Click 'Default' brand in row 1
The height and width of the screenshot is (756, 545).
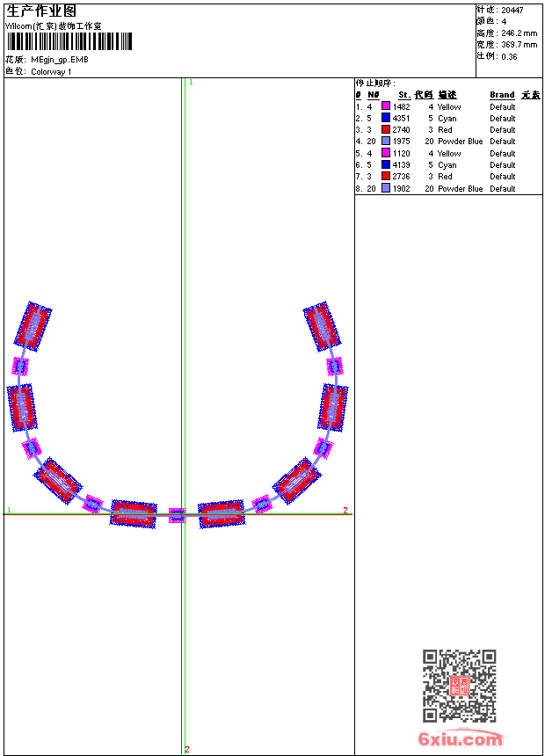(x=503, y=107)
